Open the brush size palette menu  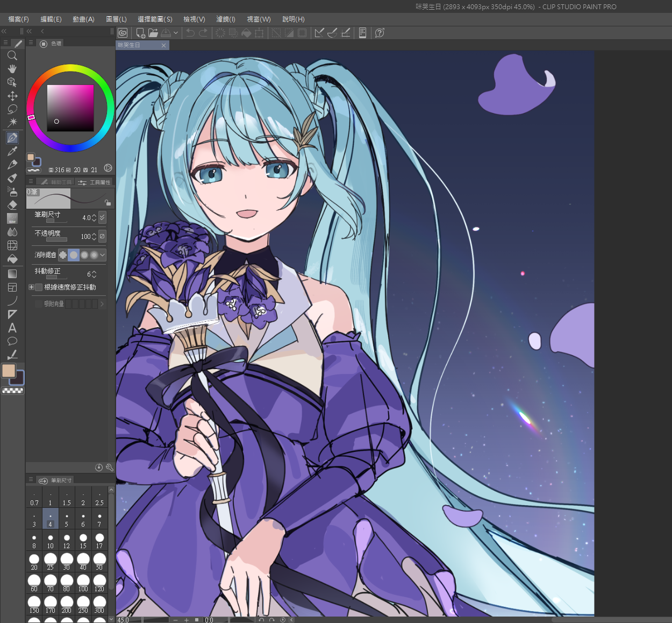tap(31, 479)
